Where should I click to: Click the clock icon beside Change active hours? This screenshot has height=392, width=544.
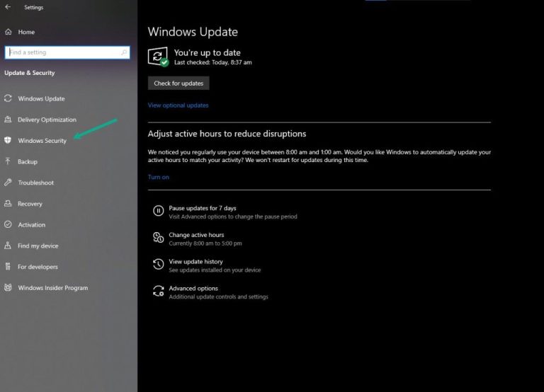(159, 238)
